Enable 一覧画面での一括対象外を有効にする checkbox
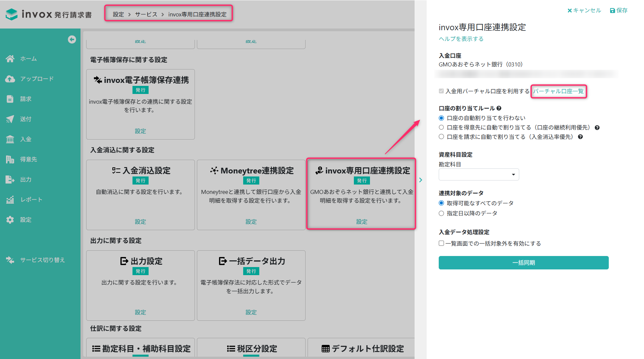 (441, 243)
